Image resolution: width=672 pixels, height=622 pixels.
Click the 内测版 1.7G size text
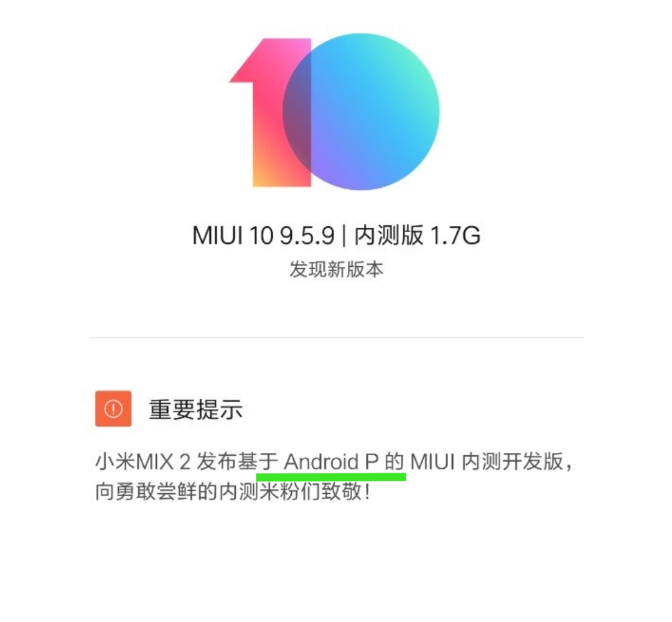tap(418, 235)
